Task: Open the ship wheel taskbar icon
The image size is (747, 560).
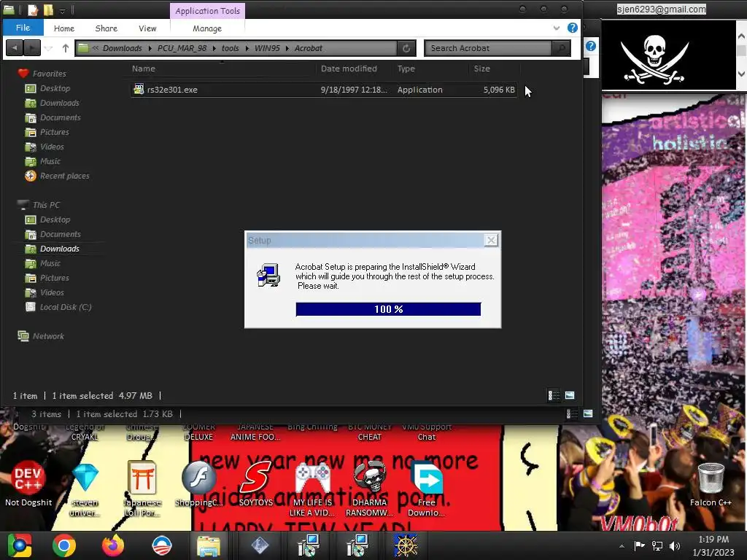Action: (x=406, y=545)
